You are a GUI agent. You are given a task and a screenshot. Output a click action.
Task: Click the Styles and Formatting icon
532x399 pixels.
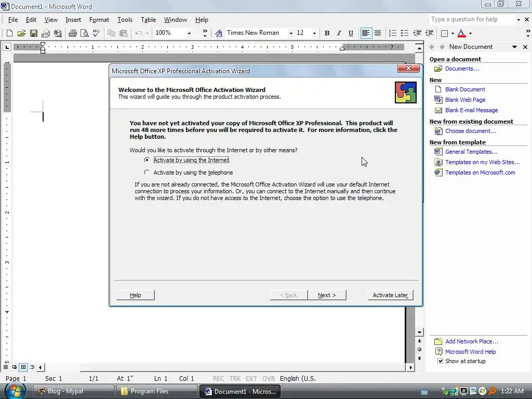(x=219, y=33)
